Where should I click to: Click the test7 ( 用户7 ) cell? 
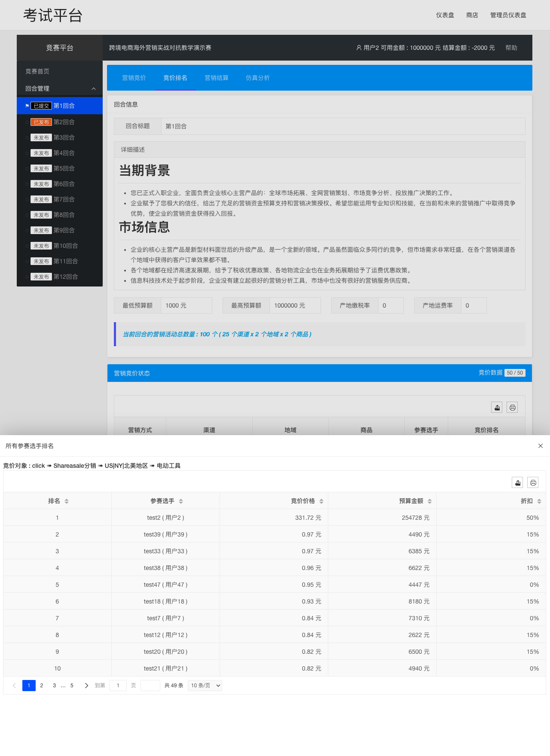point(165,618)
